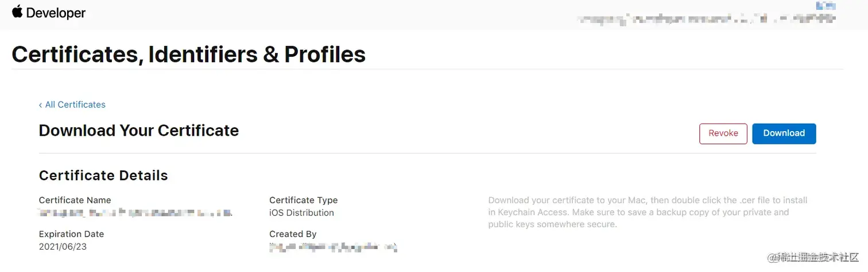The height and width of the screenshot is (272, 868).
Task: Click the blurred account name at top right
Action: pos(707,18)
